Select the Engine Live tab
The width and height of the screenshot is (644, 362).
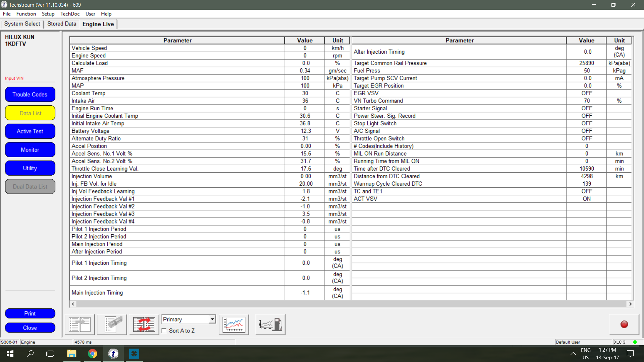click(x=98, y=24)
